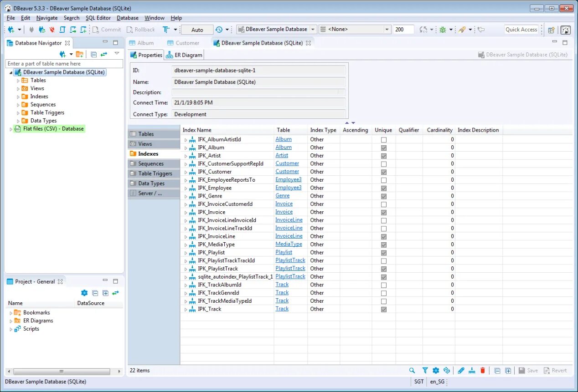The height and width of the screenshot is (392, 578).
Task: Open settings gear in bottom toolbar
Action: (436, 371)
